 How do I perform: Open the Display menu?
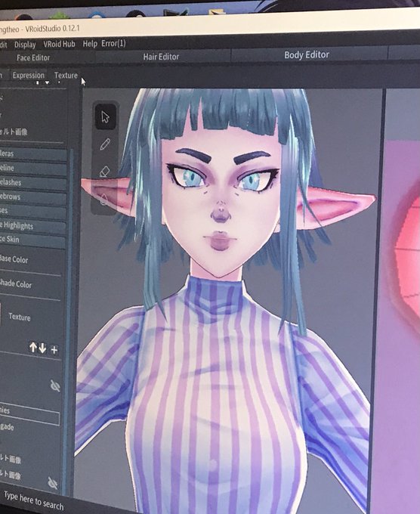[25, 45]
